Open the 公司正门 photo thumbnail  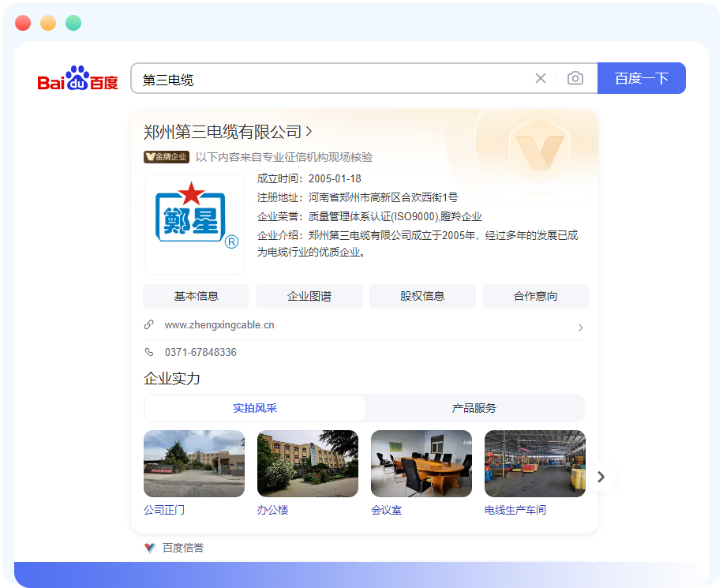194,463
